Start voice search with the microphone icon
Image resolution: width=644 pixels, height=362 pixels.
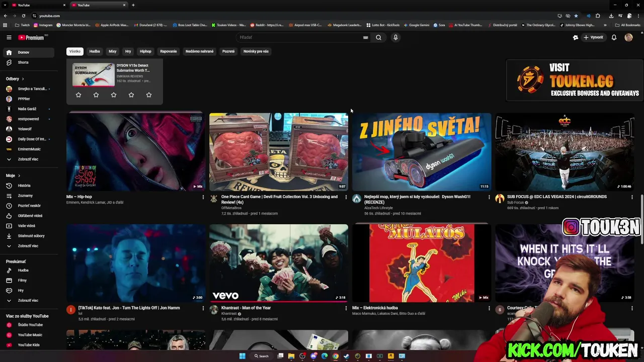[x=395, y=37]
